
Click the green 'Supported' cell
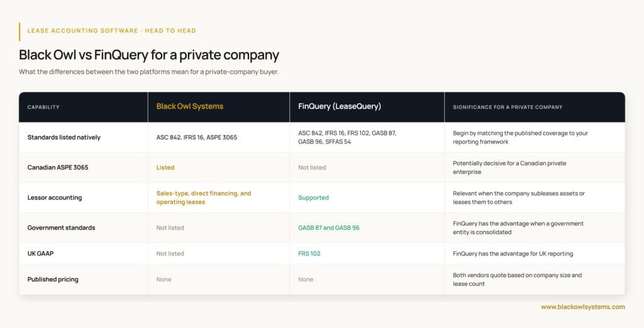[313, 197]
